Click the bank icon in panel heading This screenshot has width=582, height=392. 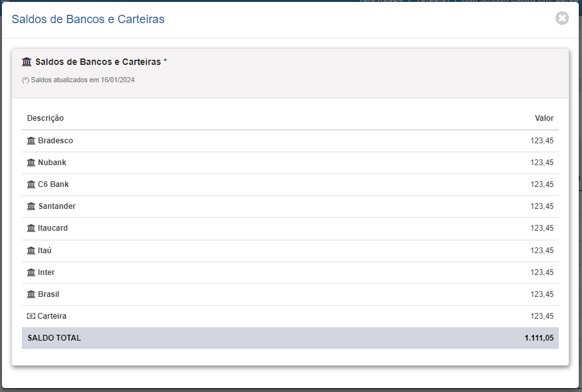(27, 62)
